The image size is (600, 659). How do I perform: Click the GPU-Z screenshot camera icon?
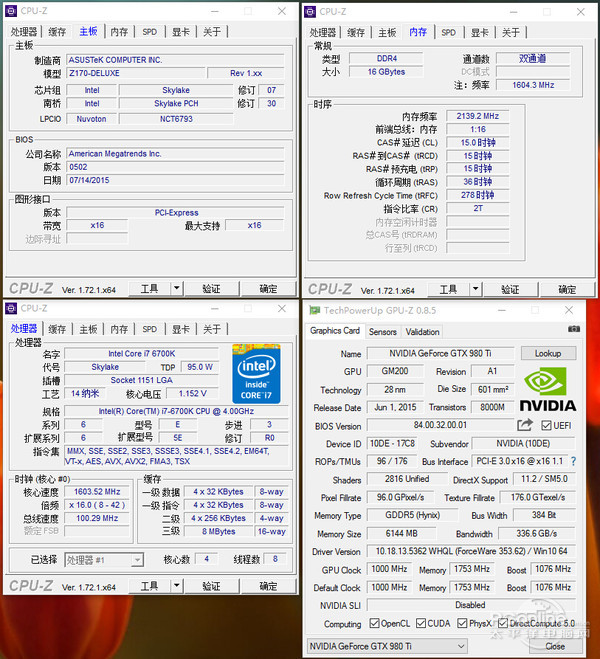(574, 329)
